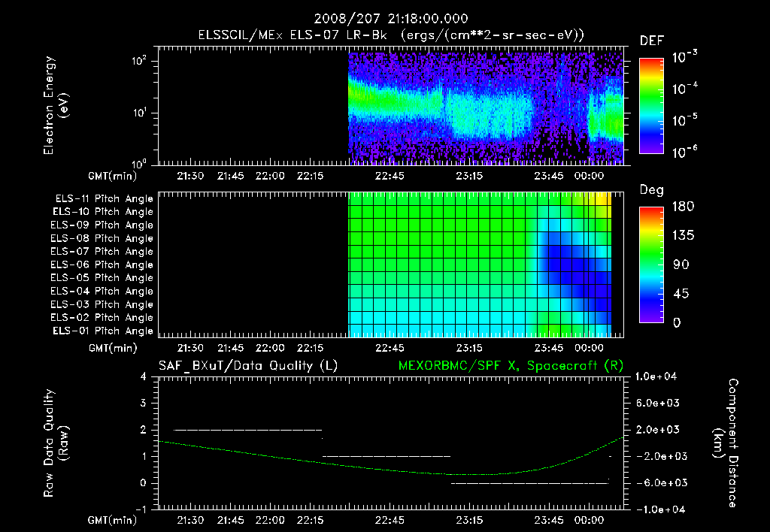Click the 6.0e+03 tick on distance axis
Screen dimensions: 770x532
tap(657, 403)
